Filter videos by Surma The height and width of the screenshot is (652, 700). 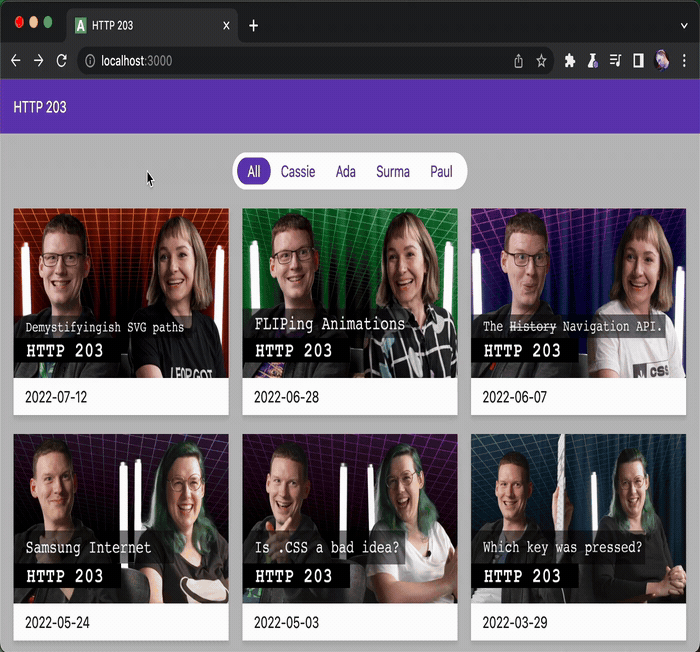(x=393, y=171)
